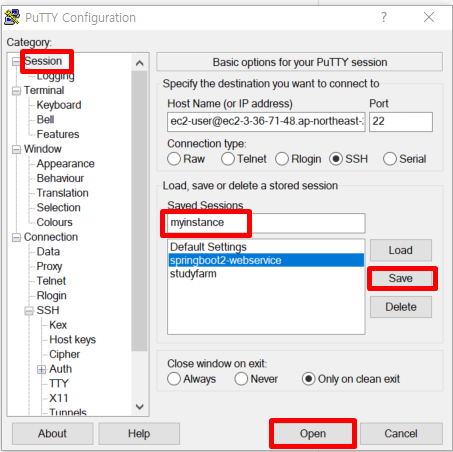Open Translation settings
Screen dimensions: 453x452
(x=63, y=193)
